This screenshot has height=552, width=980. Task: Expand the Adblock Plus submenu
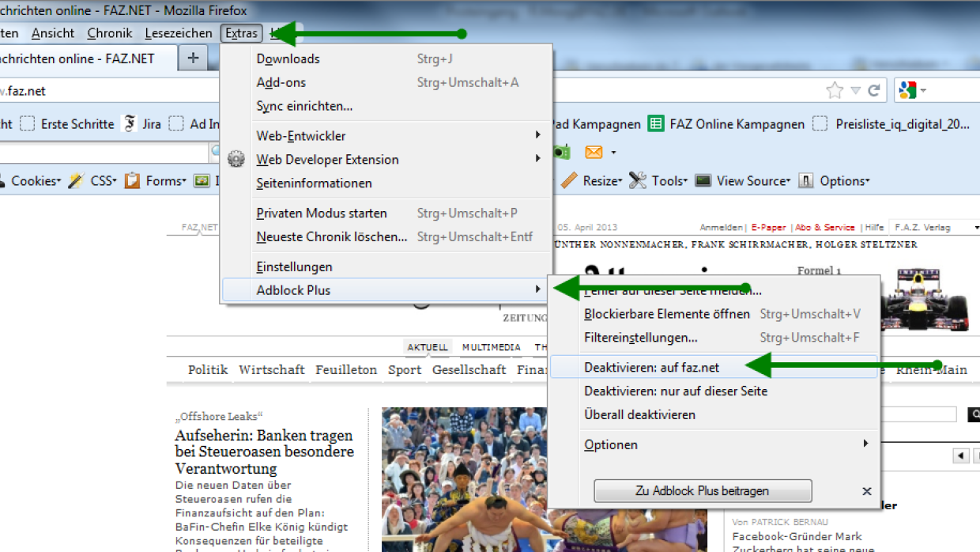tap(537, 290)
